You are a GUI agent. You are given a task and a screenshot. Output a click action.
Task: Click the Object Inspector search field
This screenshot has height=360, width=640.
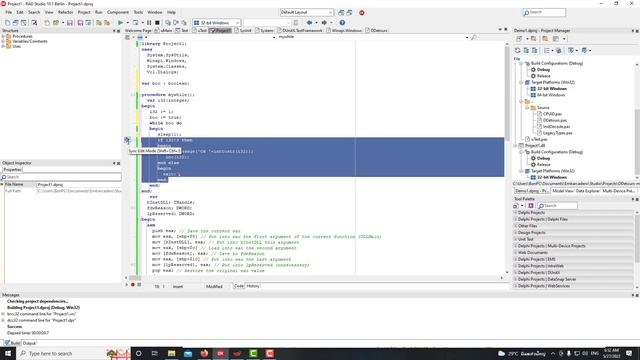click(61, 177)
